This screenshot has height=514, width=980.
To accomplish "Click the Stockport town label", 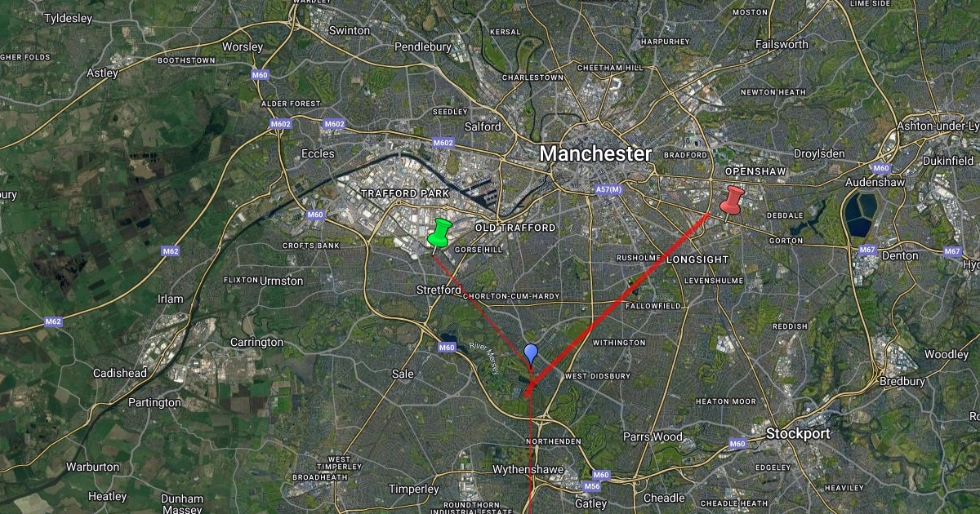I will [x=798, y=433].
